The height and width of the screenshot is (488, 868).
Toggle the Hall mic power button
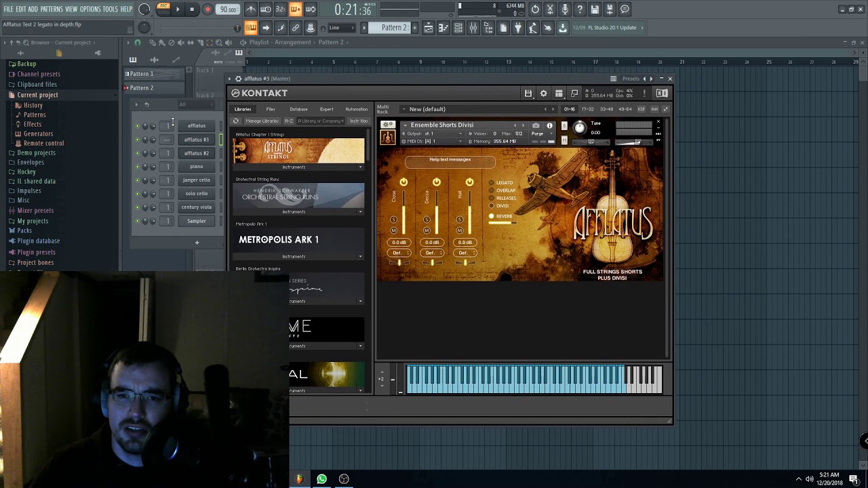point(469,182)
